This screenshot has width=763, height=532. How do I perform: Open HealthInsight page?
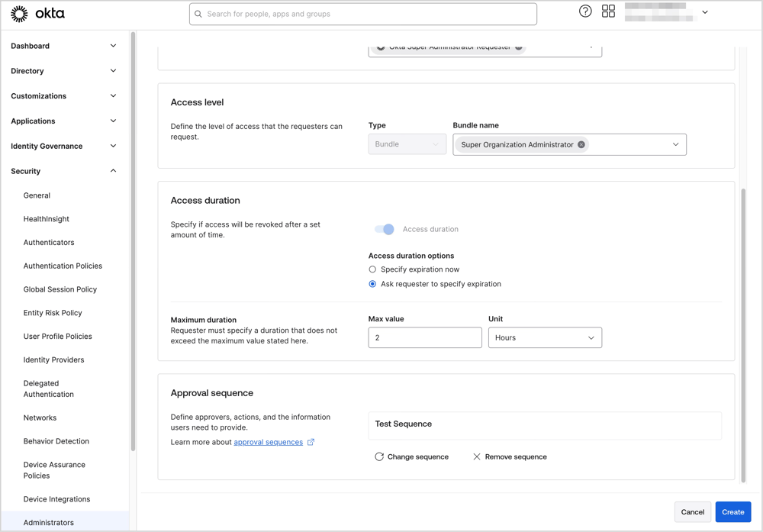coord(47,219)
